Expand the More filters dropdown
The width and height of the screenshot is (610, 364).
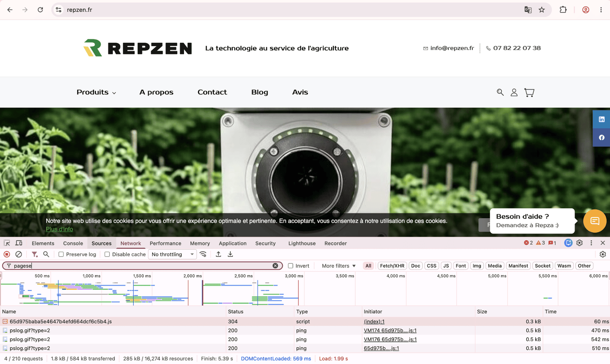339,266
